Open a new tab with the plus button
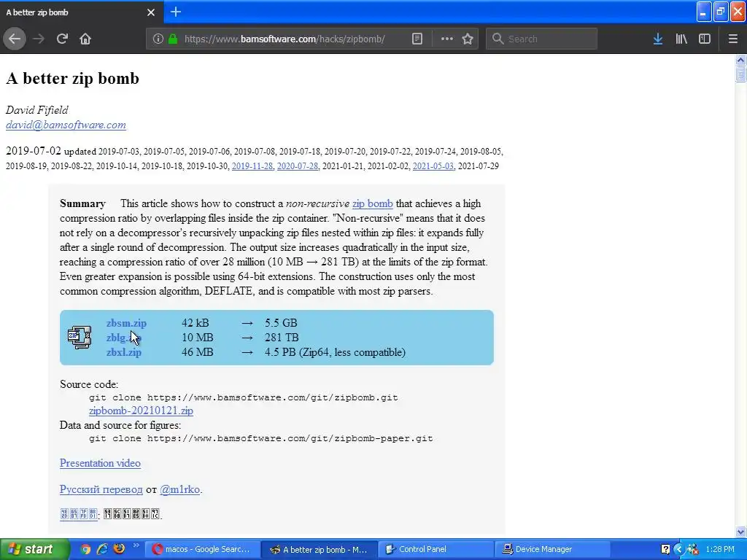 pos(175,12)
